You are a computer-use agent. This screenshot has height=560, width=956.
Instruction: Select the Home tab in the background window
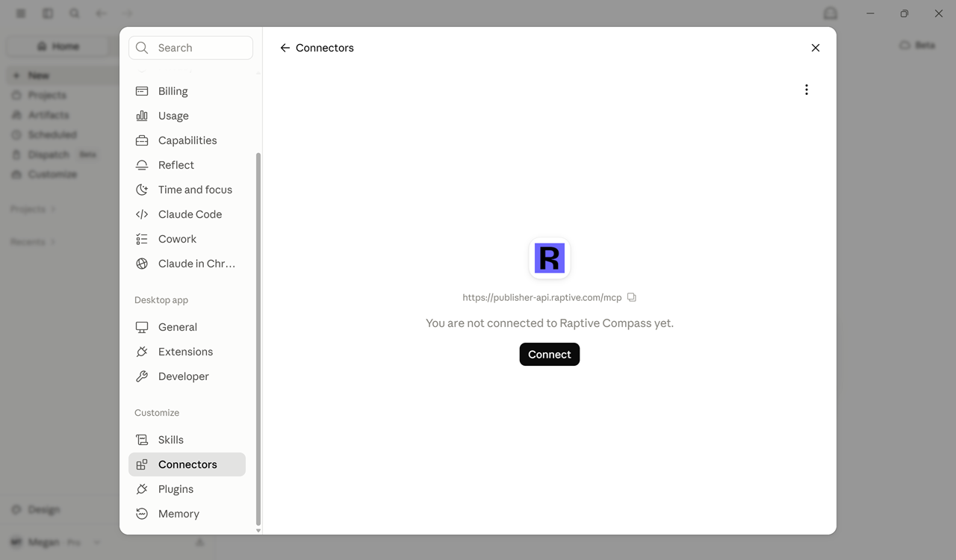pyautogui.click(x=58, y=46)
